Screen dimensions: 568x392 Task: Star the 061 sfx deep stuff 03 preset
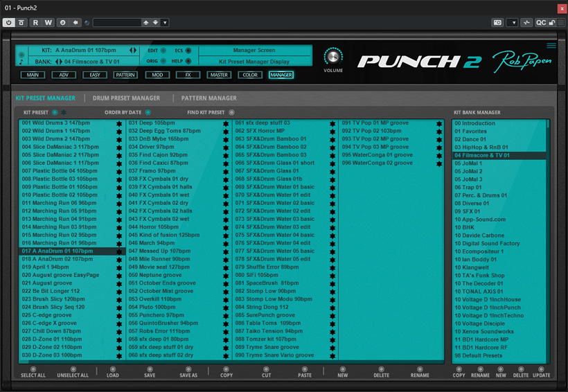pyautogui.click(x=332, y=123)
